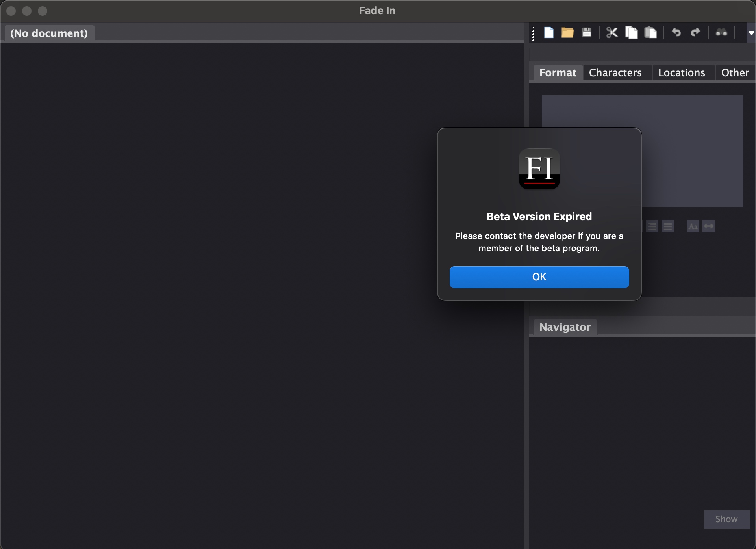Toggle right-align text button
This screenshot has height=549, width=756.
[x=652, y=226]
